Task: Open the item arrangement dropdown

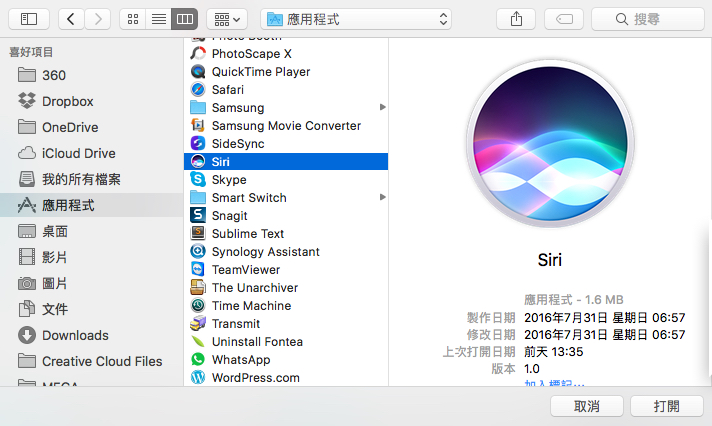Action: 227,19
